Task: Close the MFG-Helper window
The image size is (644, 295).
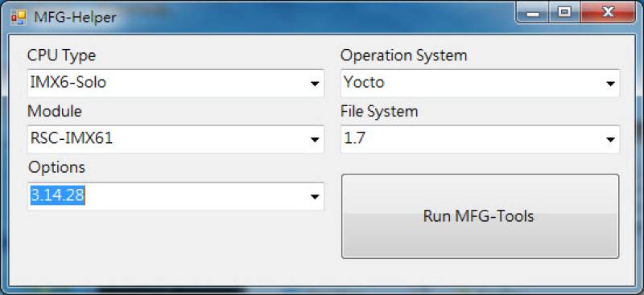Action: point(608,13)
